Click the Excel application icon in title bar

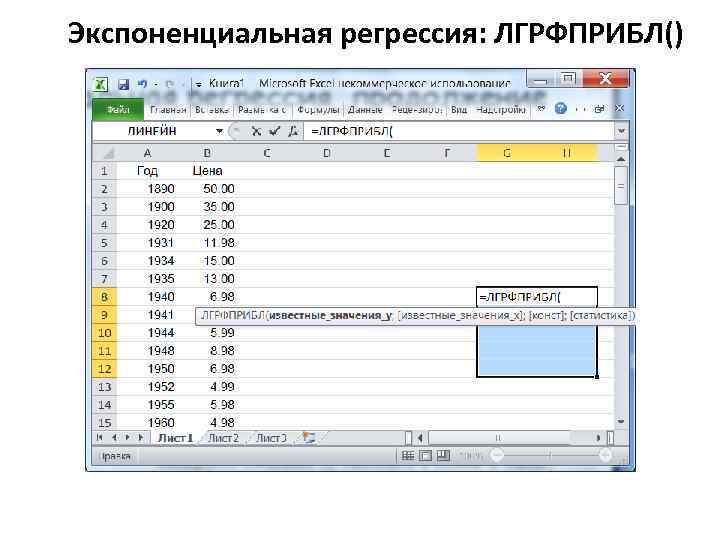(101, 84)
